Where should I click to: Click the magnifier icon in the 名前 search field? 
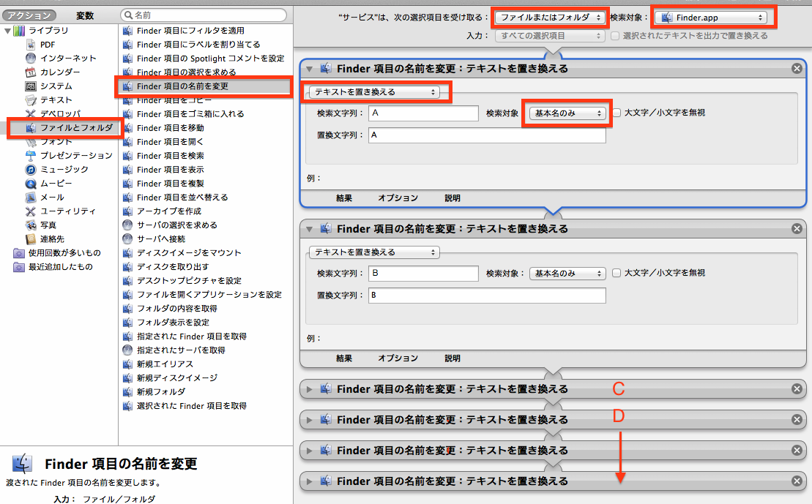(x=128, y=15)
